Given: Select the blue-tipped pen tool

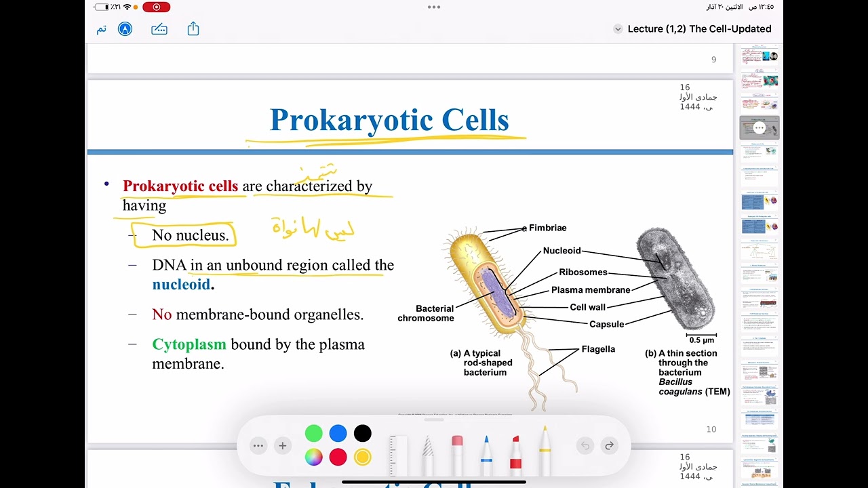Looking at the screenshot, I should tap(486, 455).
